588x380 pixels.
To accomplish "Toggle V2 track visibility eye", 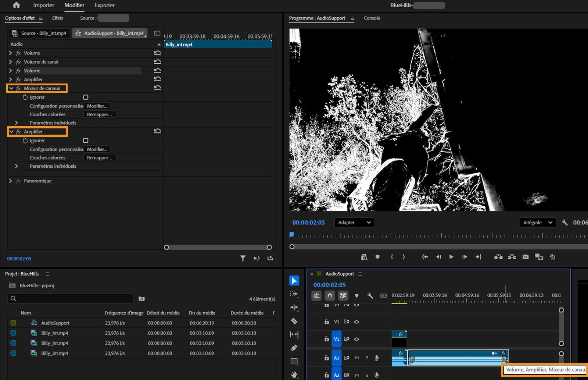I will [x=356, y=322].
